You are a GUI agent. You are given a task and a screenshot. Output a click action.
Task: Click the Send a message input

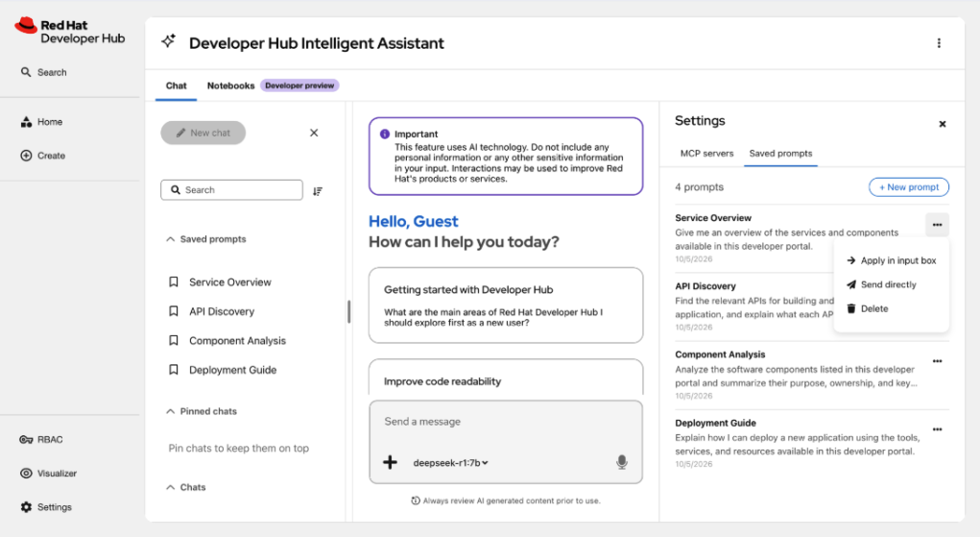coord(506,422)
